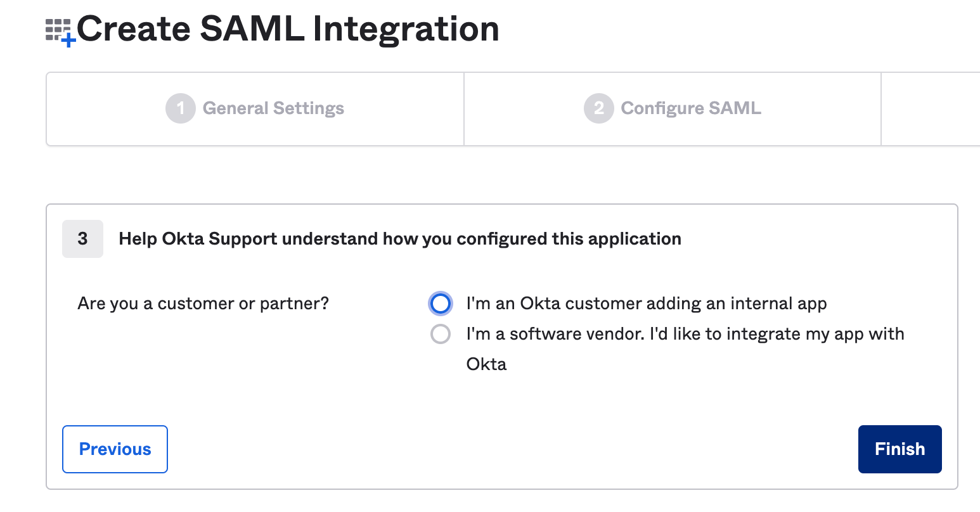Click the Help Okta Support section heading
This screenshot has height=512, width=980.
pos(400,239)
